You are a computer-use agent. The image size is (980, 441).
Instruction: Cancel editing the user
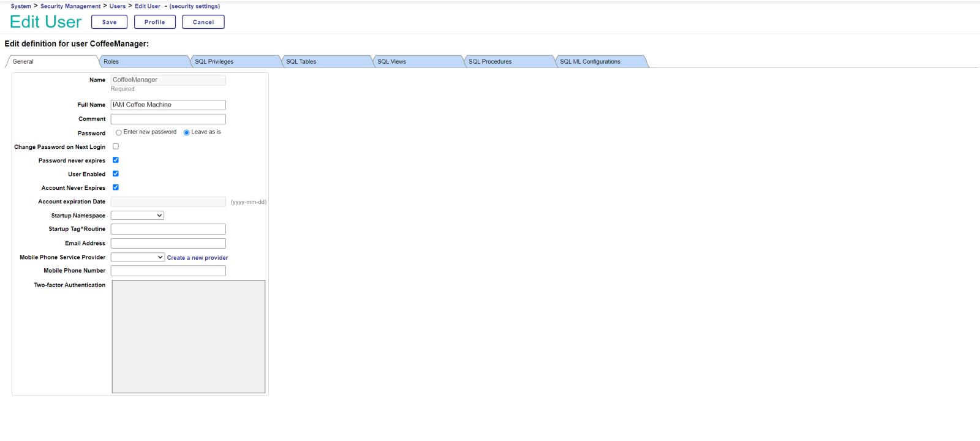pyautogui.click(x=203, y=22)
